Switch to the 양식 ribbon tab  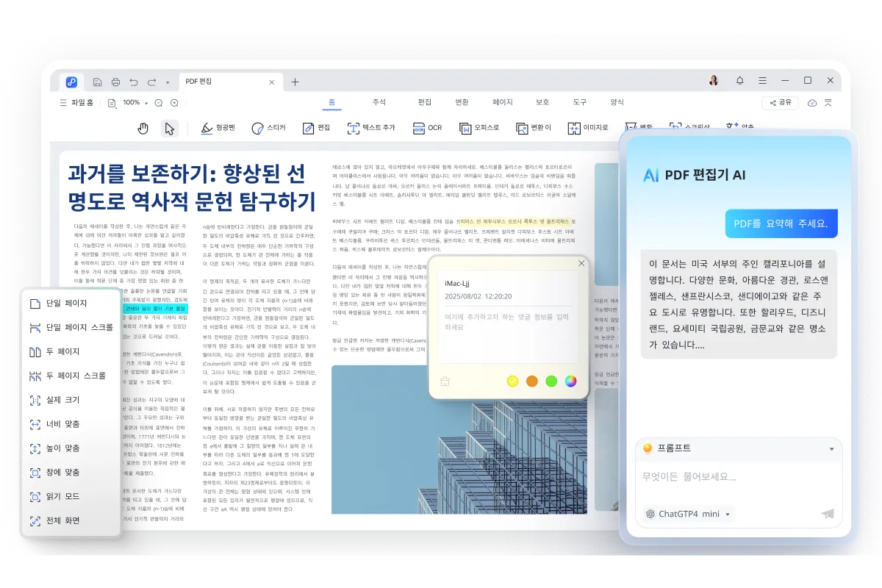click(617, 102)
